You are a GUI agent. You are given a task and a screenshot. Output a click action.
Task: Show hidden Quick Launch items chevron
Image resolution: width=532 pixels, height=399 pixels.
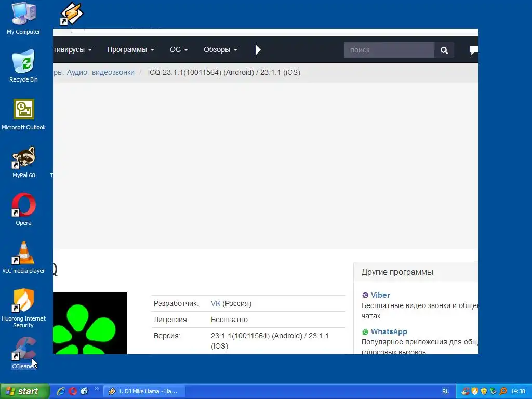(97, 389)
